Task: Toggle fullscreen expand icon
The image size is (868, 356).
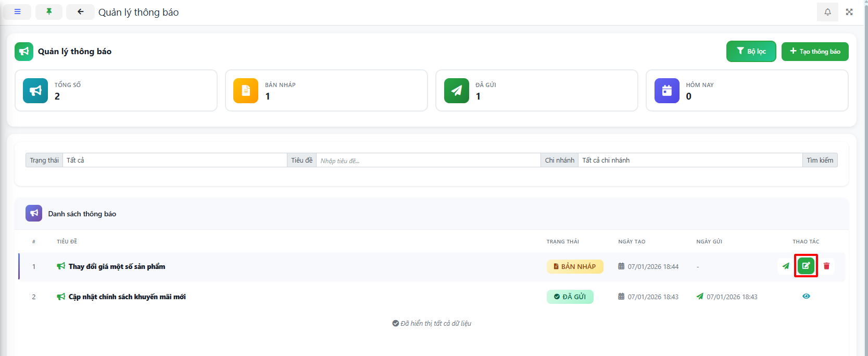Action: coord(849,11)
